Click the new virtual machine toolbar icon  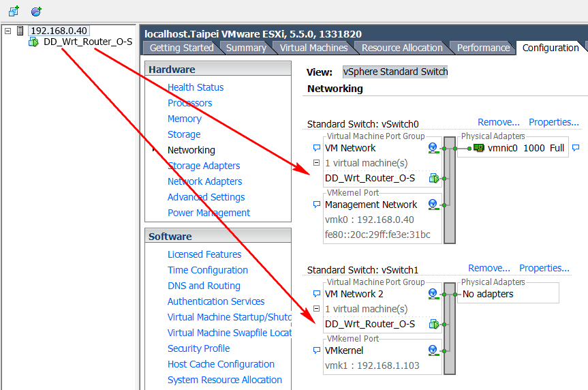[x=14, y=12]
